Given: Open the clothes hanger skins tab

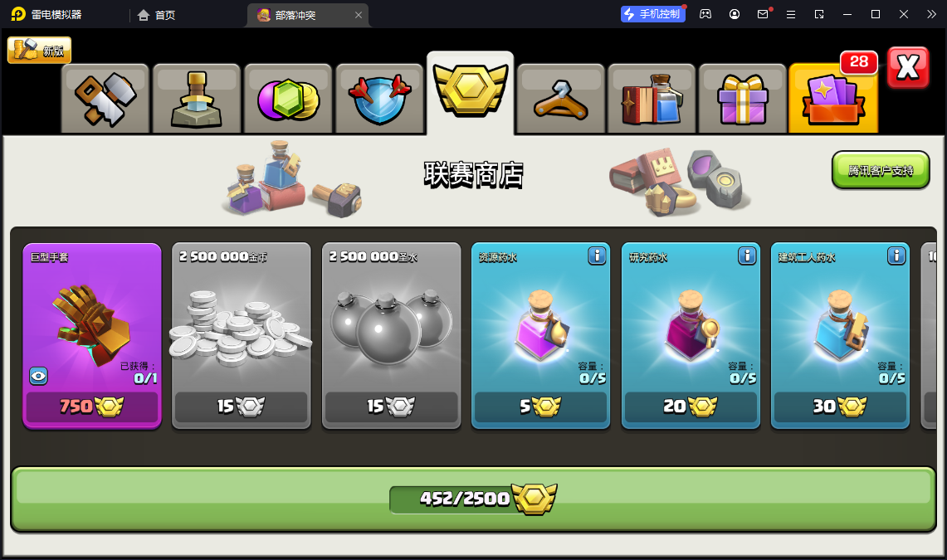Looking at the screenshot, I should (561, 99).
